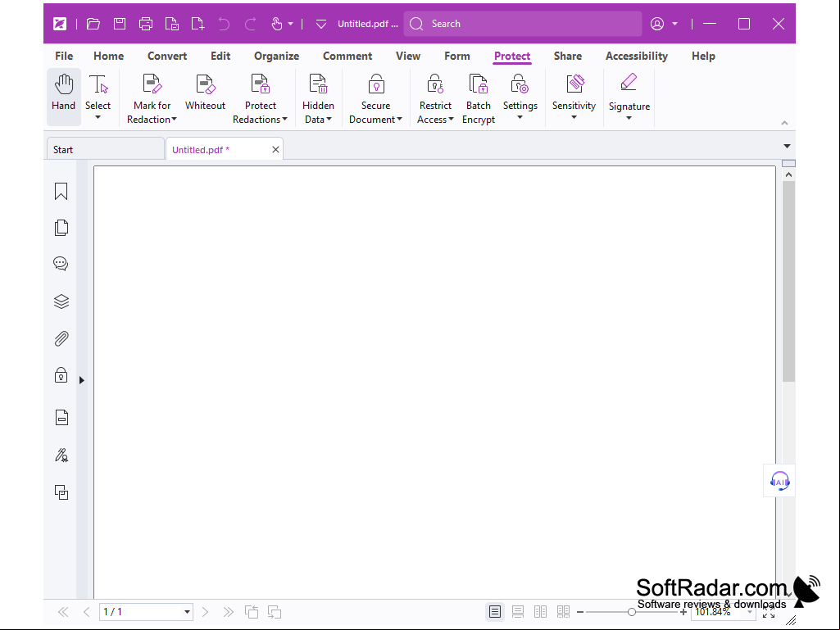
Task: Open the Security lock panel
Action: coord(61,375)
